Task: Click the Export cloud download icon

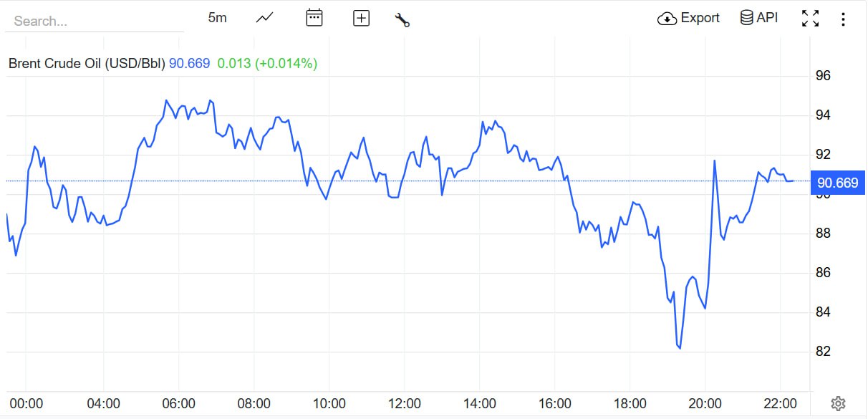Action: pos(667,19)
